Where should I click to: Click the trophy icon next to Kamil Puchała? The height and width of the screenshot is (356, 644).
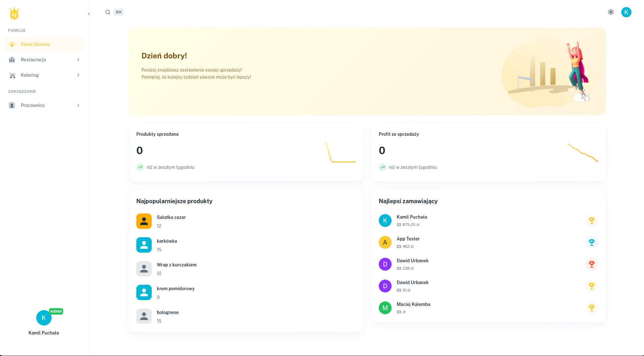(x=591, y=221)
